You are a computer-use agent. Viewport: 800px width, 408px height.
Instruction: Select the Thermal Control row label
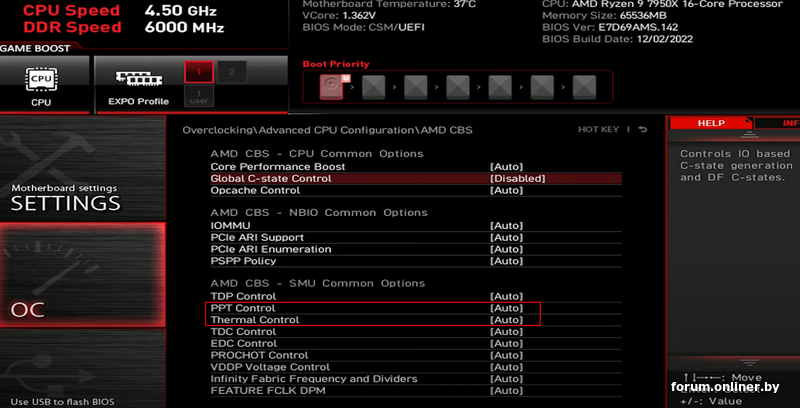click(x=255, y=320)
